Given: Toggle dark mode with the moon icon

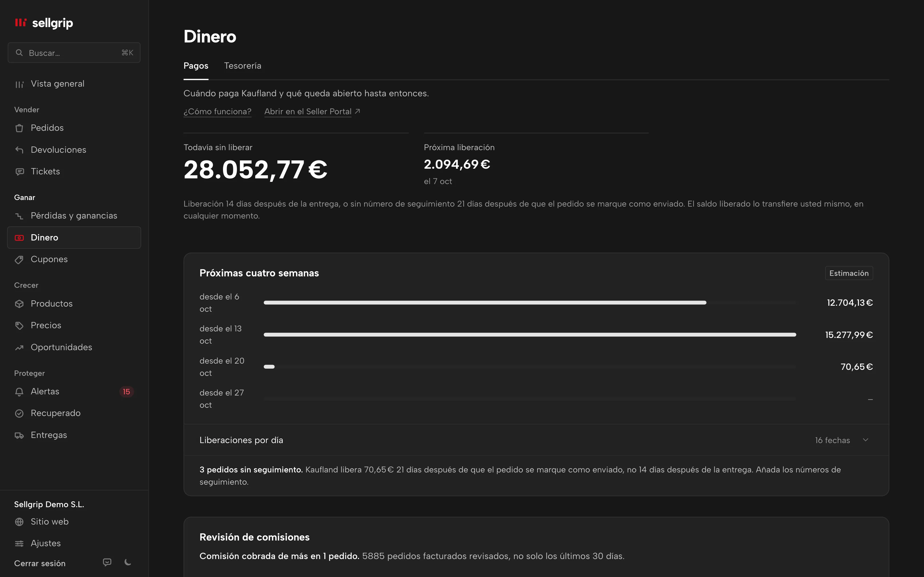Looking at the screenshot, I should (x=128, y=562).
